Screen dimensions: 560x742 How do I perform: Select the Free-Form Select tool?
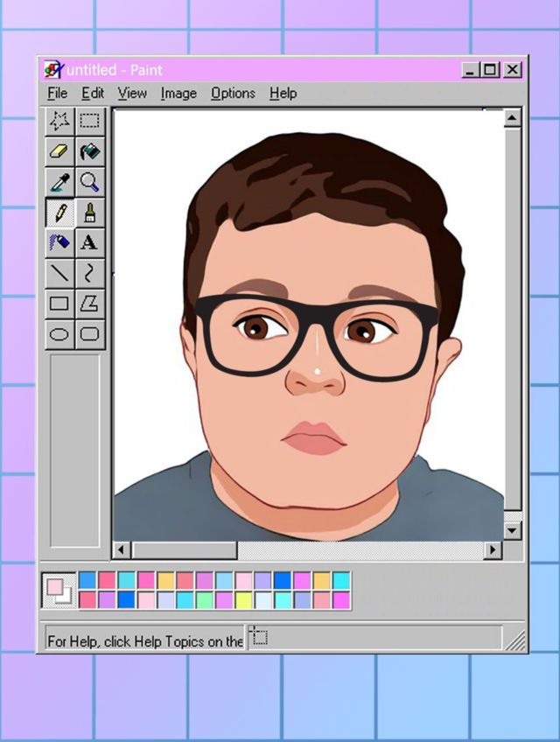click(59, 121)
